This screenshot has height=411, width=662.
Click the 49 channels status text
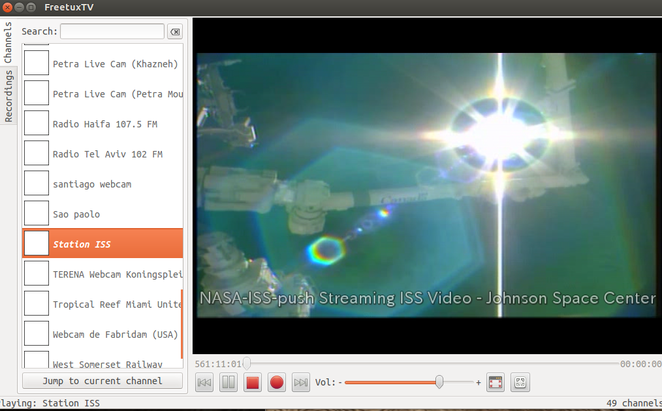634,403
